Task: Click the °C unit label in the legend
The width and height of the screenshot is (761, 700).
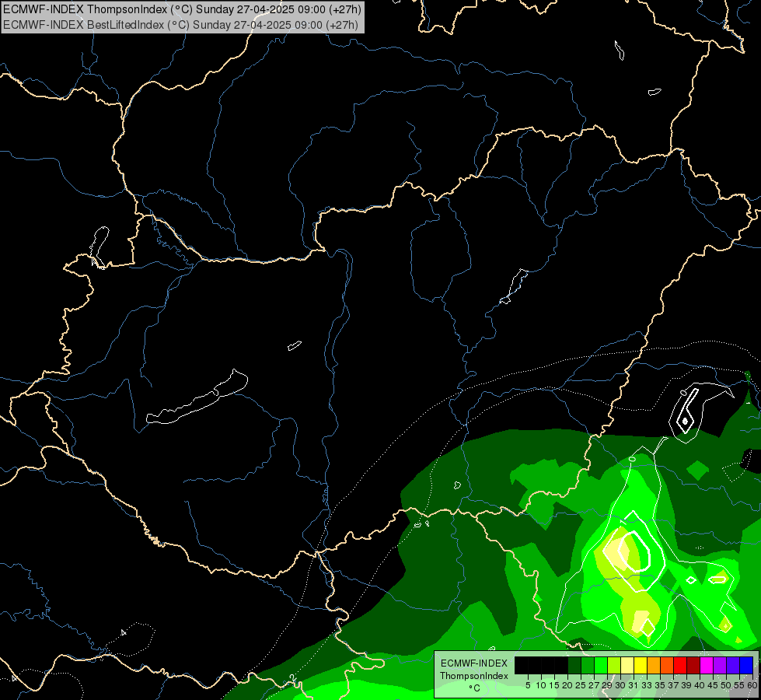Action: coord(475,688)
